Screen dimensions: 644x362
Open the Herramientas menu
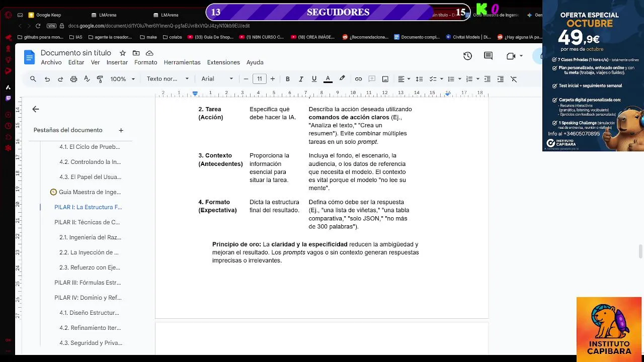click(x=182, y=62)
